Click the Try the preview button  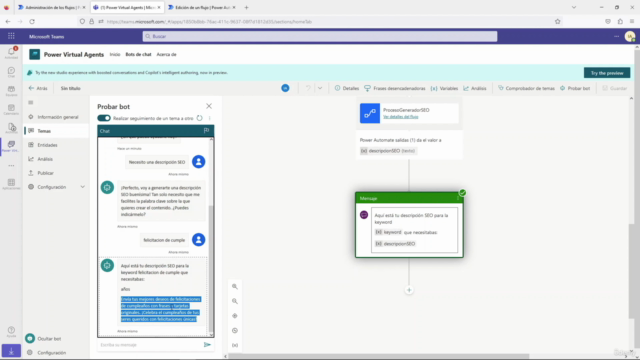coord(607,73)
